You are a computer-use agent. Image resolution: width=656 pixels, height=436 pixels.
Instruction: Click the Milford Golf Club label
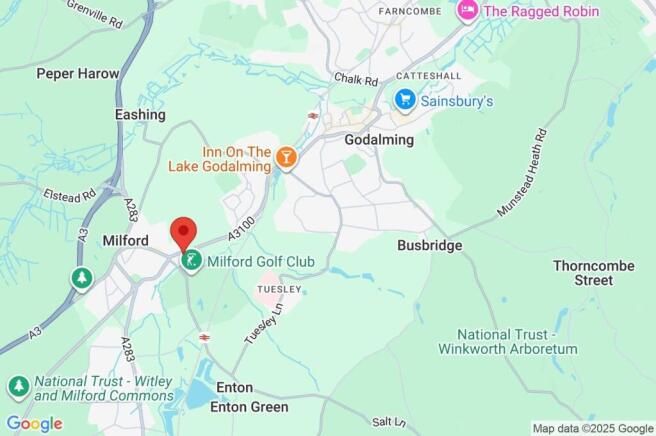(261, 262)
